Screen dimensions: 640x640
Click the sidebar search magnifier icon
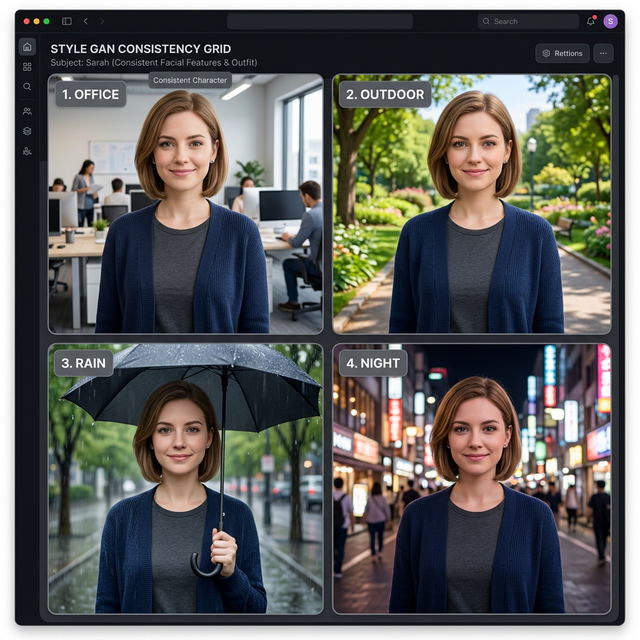(x=27, y=87)
